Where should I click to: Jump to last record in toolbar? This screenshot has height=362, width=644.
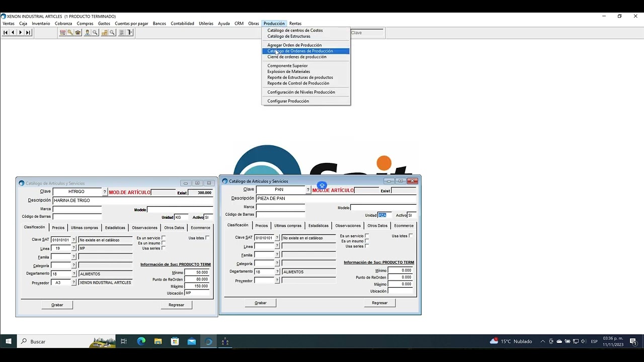click(28, 33)
